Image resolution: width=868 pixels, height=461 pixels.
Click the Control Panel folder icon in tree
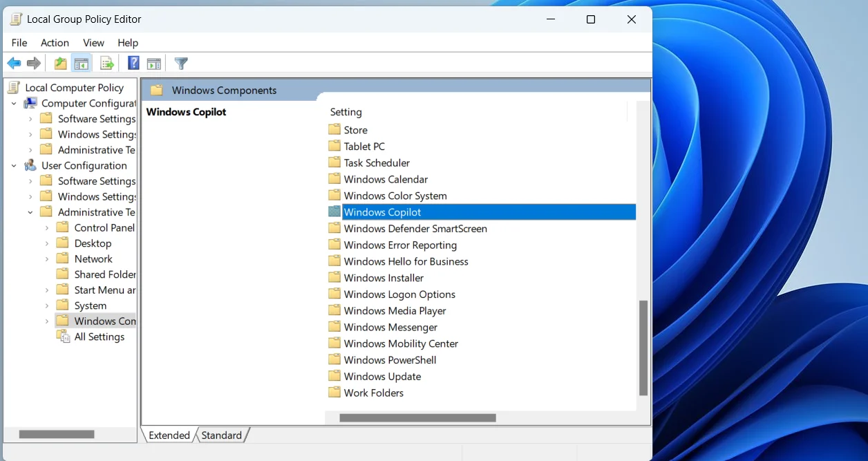[63, 227]
